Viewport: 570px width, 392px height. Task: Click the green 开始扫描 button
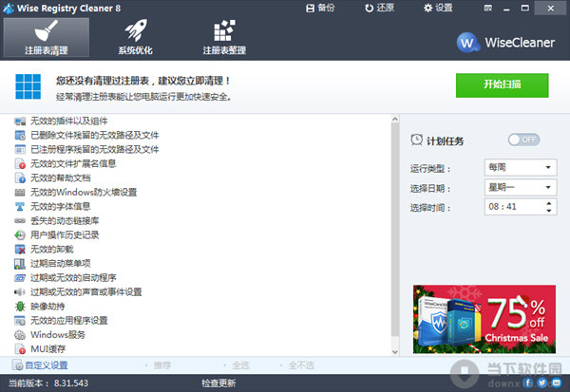click(502, 85)
